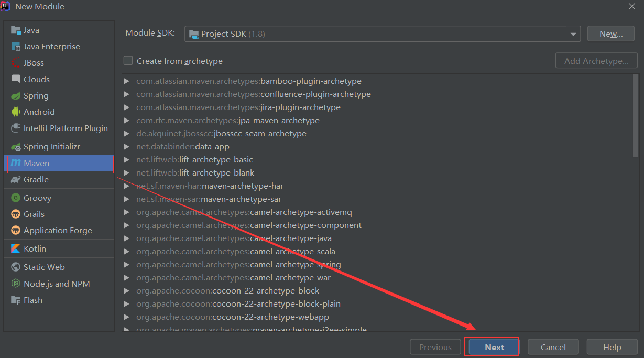
Task: Select camel-archetype-component row
Action: 377,225
